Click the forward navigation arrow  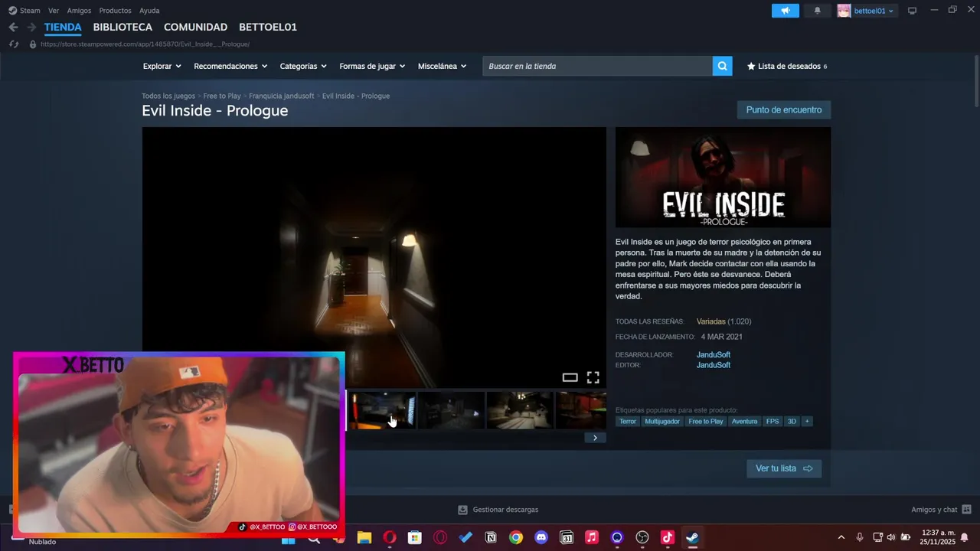point(31,27)
